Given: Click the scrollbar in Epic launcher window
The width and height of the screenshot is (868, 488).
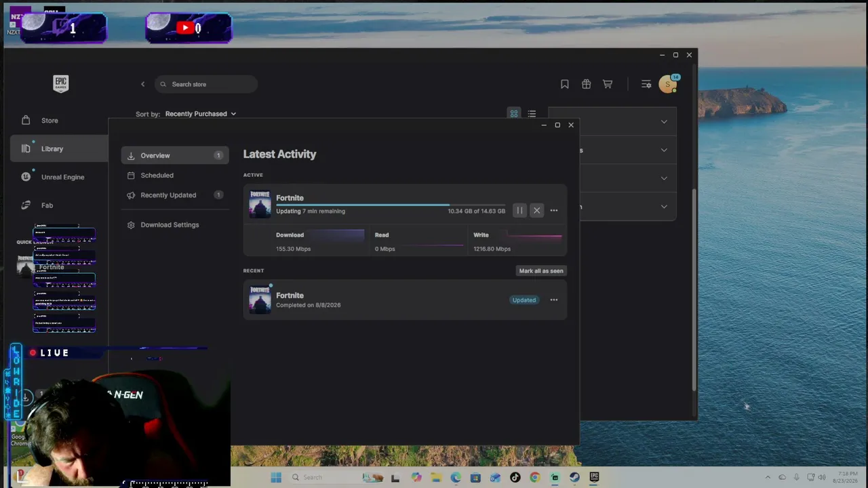Looking at the screenshot, I should point(694,290).
